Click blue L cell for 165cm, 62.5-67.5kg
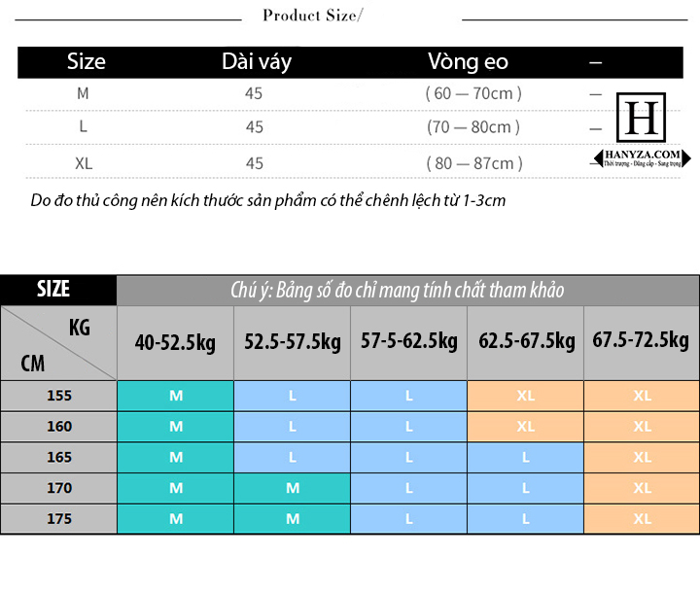This screenshot has height=592, width=700. pyautogui.click(x=525, y=458)
